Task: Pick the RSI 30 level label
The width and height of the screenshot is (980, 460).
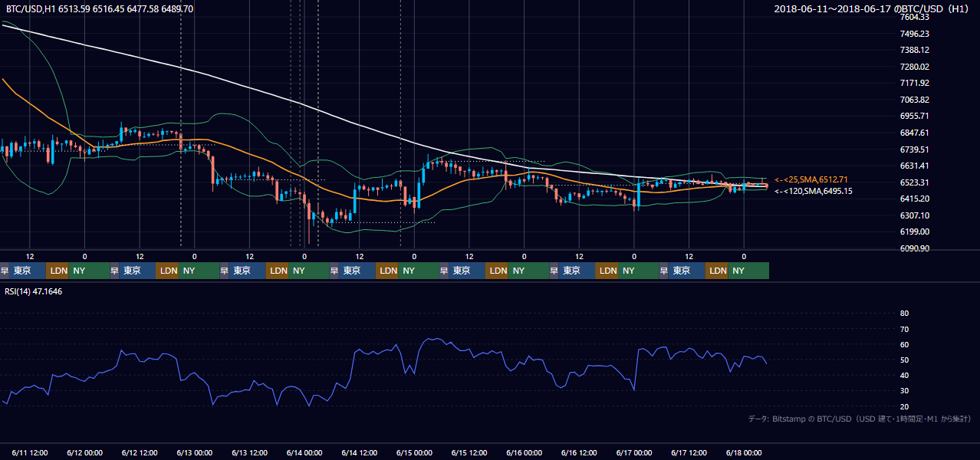Action: (904, 391)
